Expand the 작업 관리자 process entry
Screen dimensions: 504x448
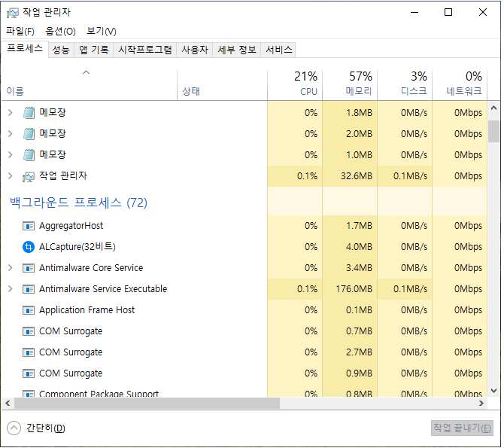coord(10,176)
